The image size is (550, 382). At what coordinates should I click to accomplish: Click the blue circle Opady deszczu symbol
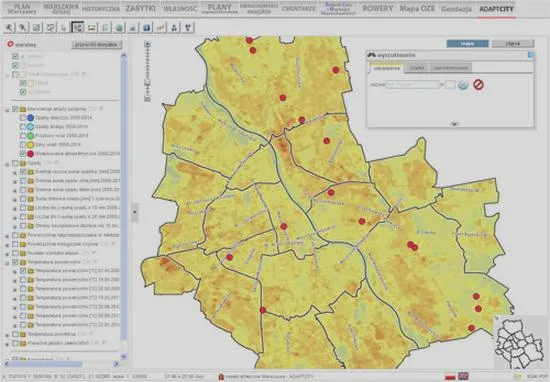coord(31,118)
